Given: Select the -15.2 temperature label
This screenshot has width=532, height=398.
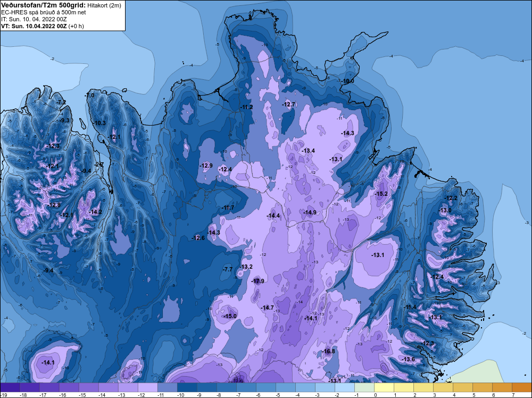Looking at the screenshot, I should [381, 194].
